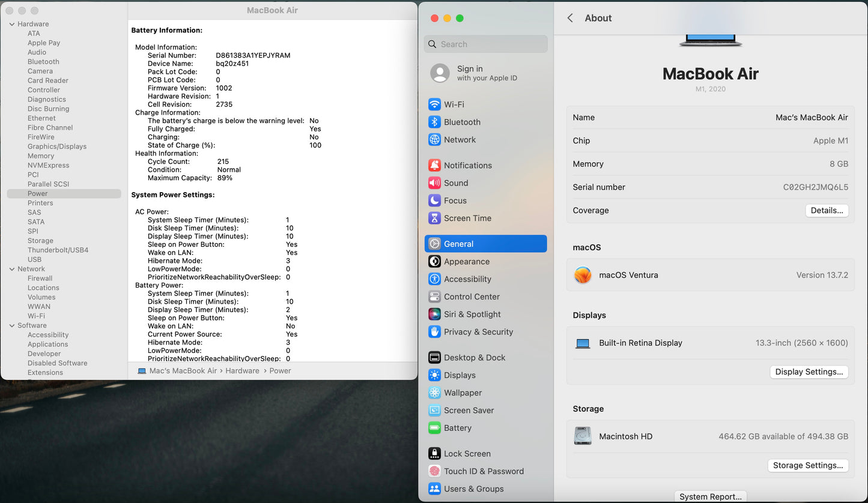Image resolution: width=868 pixels, height=503 pixels.
Task: Collapse the Network section disclosure triangle
Action: [11, 269]
